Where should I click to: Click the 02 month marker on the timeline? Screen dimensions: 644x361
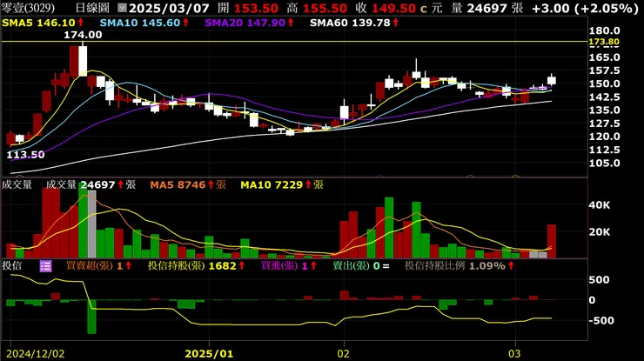pos(344,354)
